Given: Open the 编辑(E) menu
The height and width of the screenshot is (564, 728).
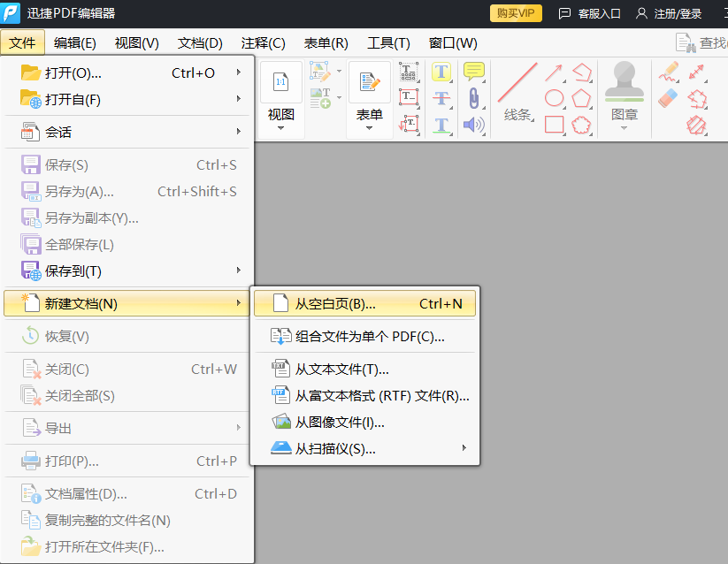Looking at the screenshot, I should coord(75,42).
